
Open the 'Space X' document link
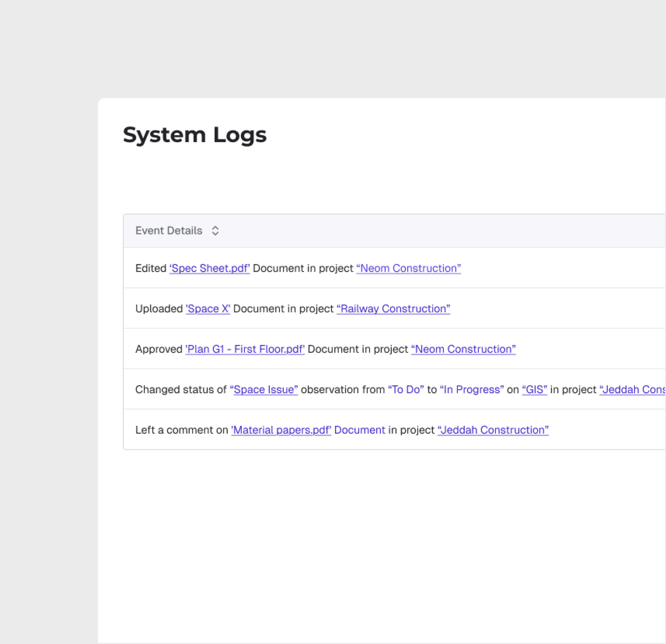click(x=208, y=309)
